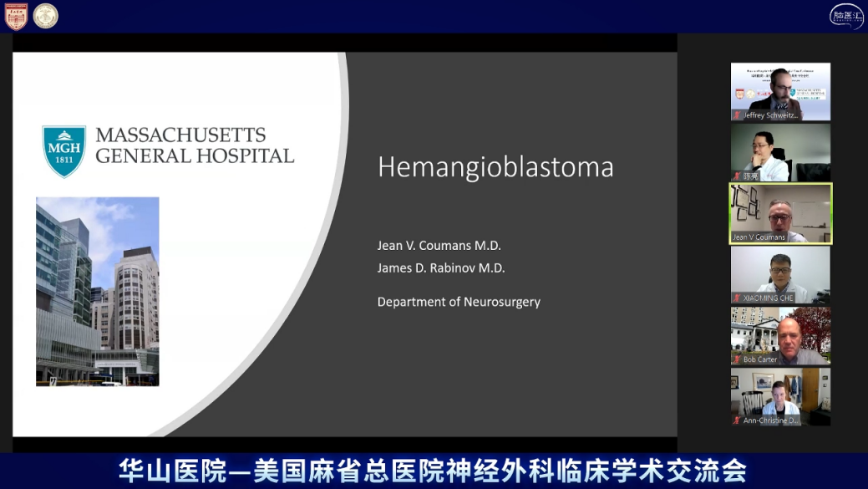
Task: Click James D. Rabinov M.D. text
Action: (441, 268)
